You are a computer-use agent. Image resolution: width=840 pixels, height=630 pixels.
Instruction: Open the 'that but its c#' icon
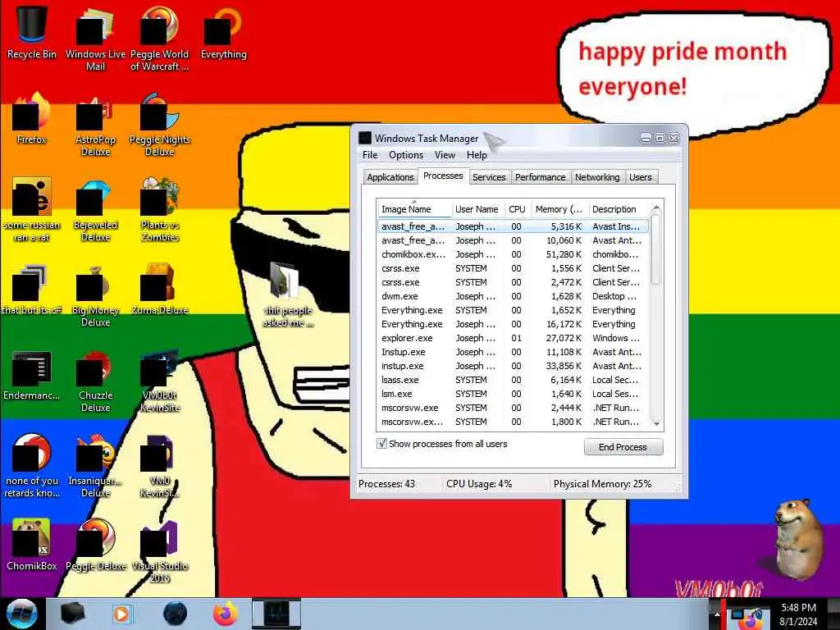[x=32, y=290]
